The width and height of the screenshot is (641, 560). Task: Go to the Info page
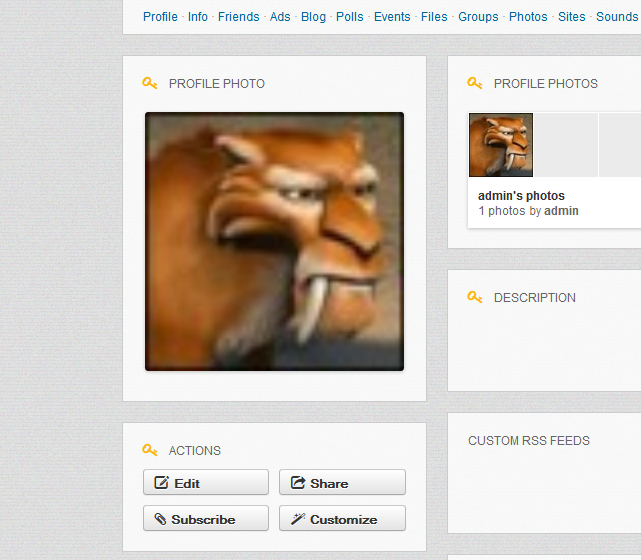198,17
